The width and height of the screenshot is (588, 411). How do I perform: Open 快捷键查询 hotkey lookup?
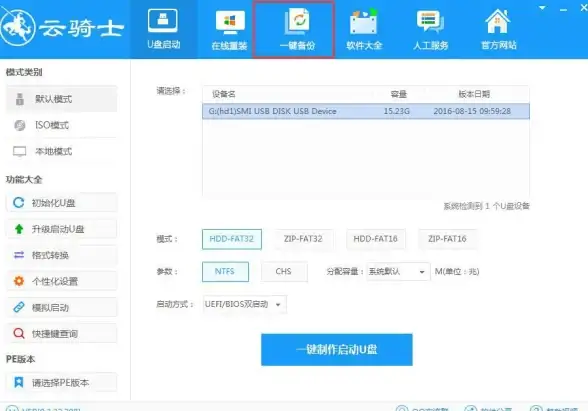(x=61, y=333)
